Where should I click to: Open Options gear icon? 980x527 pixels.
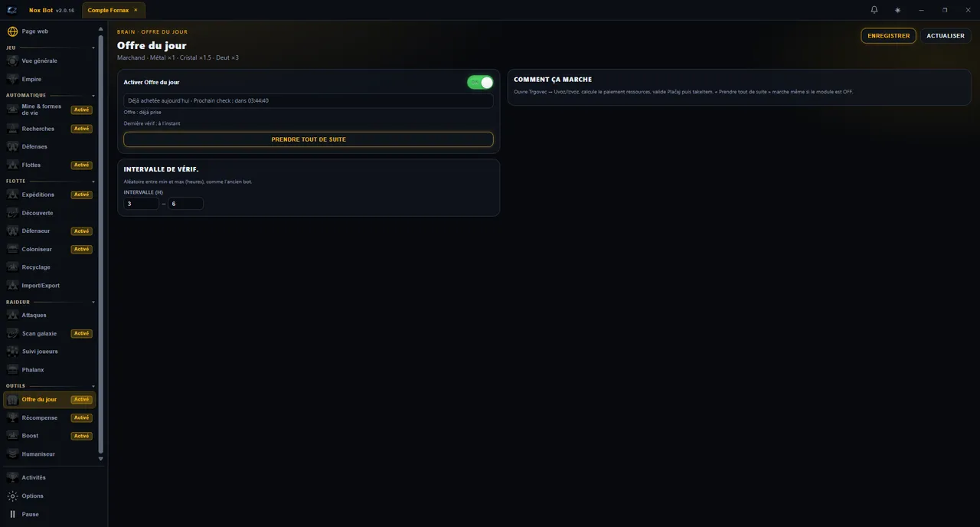(x=12, y=496)
